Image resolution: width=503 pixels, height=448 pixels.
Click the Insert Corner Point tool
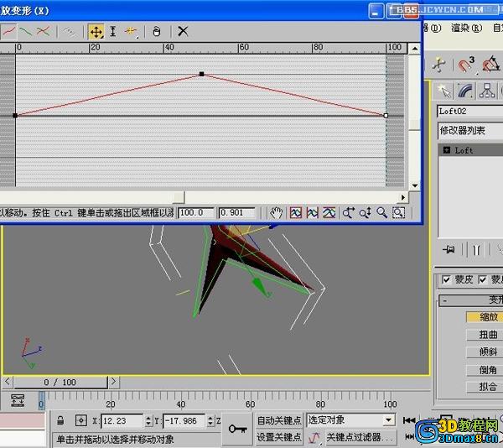pos(131,31)
